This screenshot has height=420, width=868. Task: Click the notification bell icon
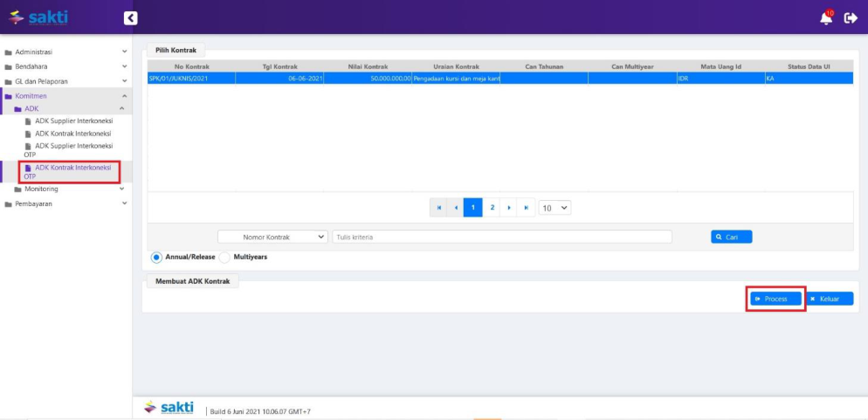826,17
